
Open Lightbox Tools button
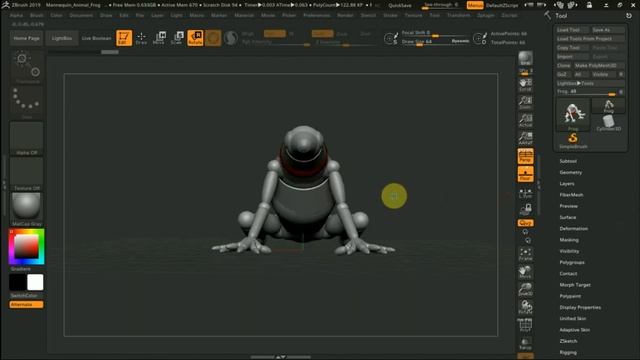click(x=590, y=83)
